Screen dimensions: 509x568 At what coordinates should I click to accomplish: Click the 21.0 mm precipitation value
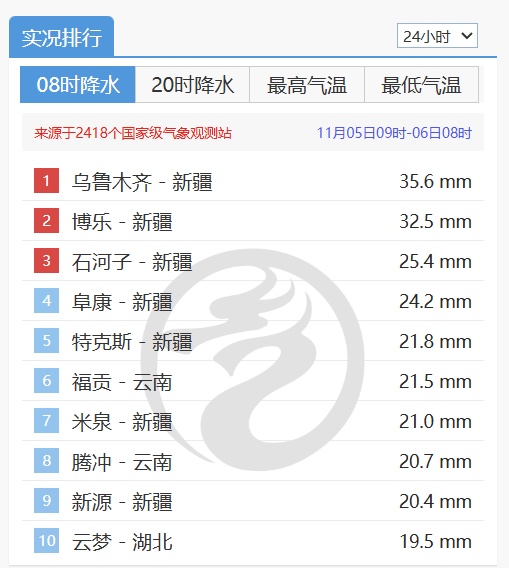click(x=435, y=421)
